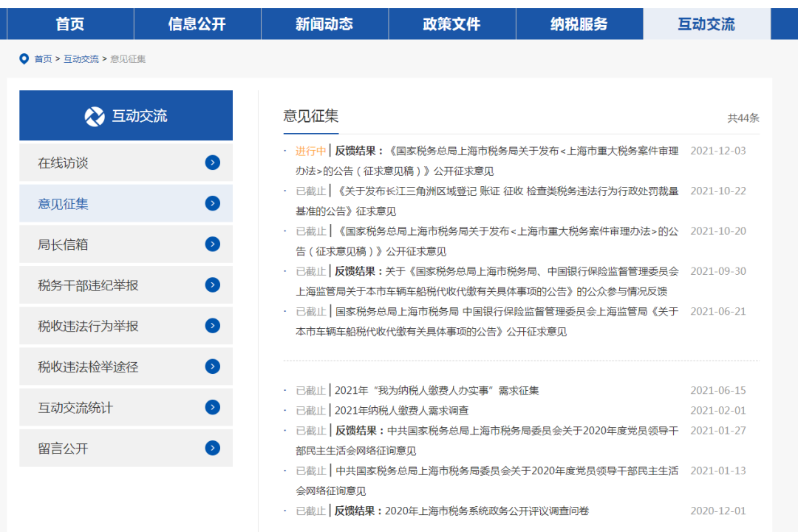
Task: Click the date 2021-09-30
Action: coord(718,272)
